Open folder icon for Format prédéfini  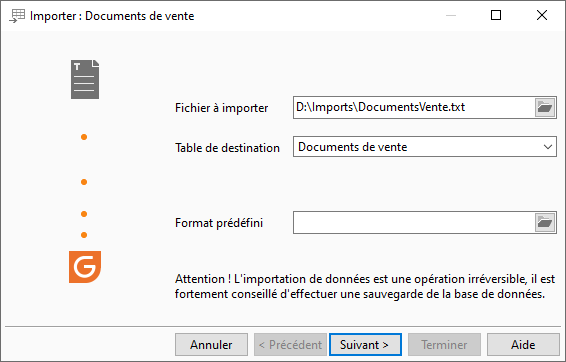(x=545, y=222)
